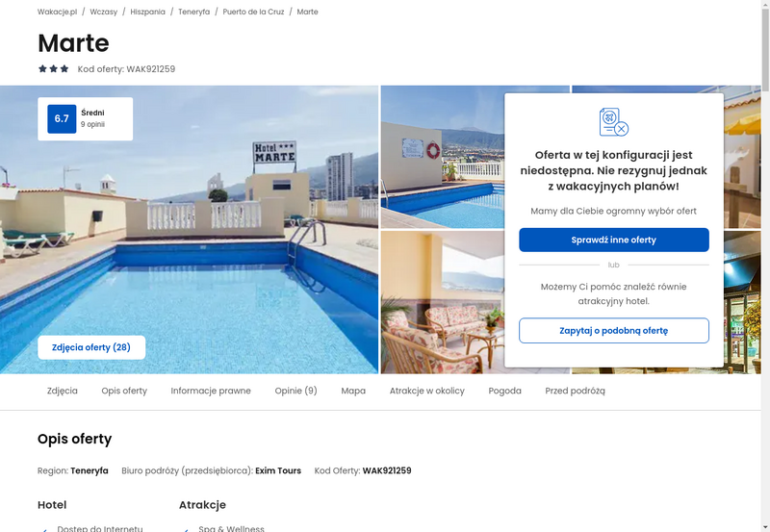This screenshot has height=532, width=770.
Task: Show the Pogoda tab
Action: (x=504, y=391)
